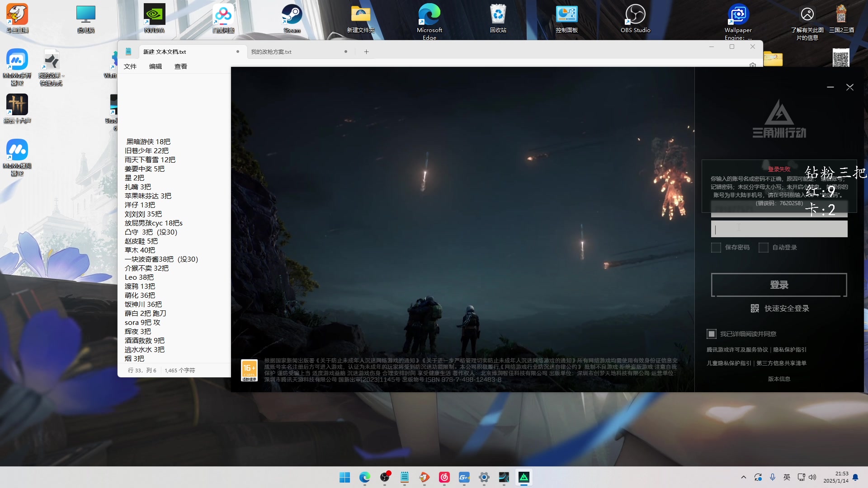Click status bar text 1,465 个字符
This screenshot has height=488, width=868.
pyautogui.click(x=180, y=371)
